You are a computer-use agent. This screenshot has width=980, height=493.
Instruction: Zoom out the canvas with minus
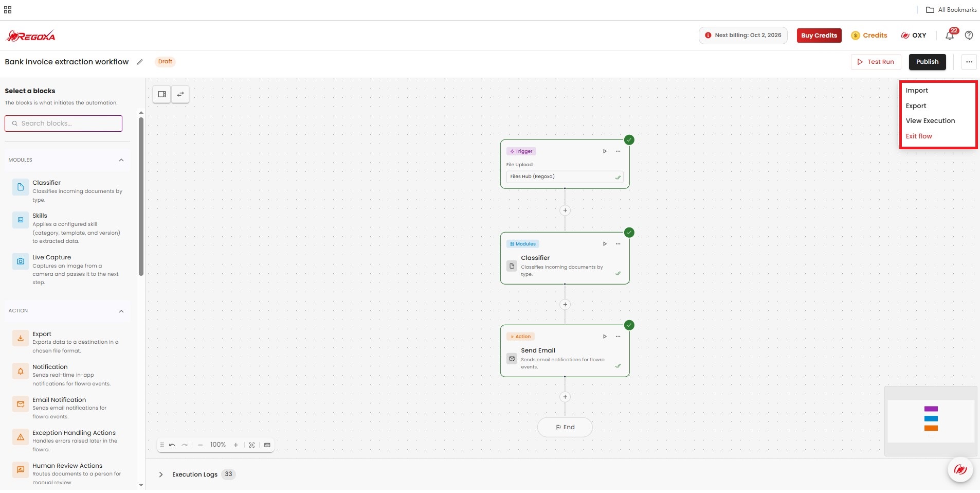201,445
